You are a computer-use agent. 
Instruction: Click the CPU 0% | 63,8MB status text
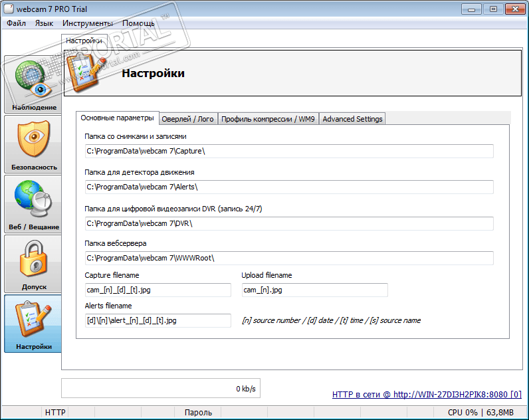pyautogui.click(x=480, y=413)
